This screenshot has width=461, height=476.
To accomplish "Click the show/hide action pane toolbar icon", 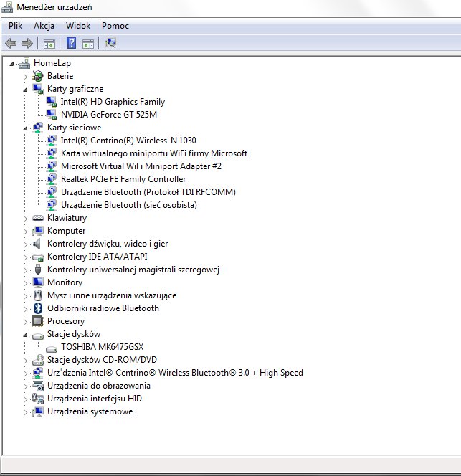I will pos(88,44).
